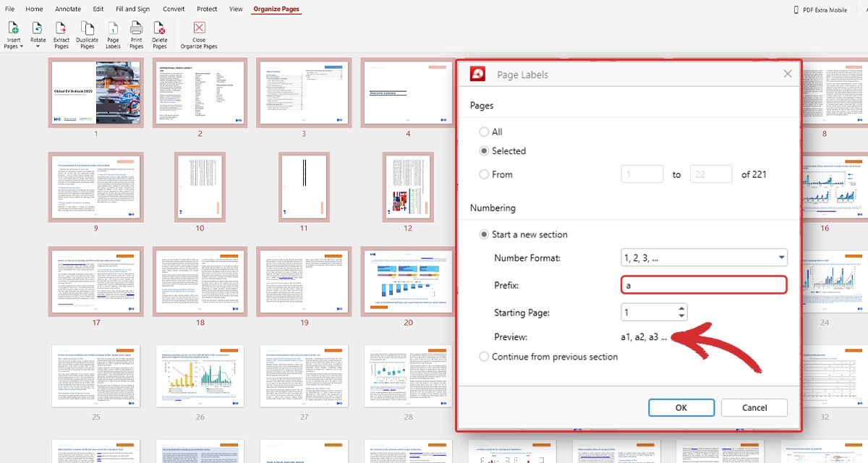
Task: Click the PDF Extra Mobile icon
Action: pos(796,9)
